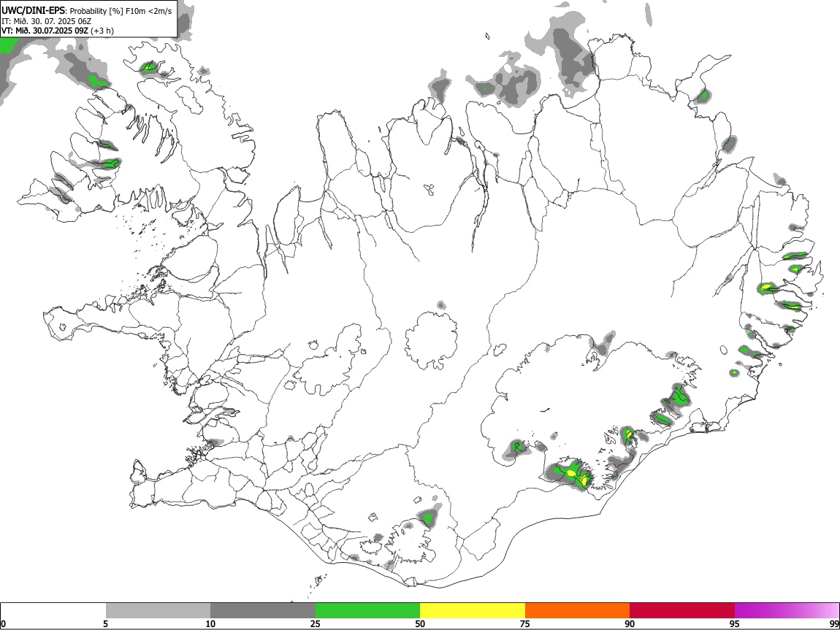Click the light gray 5-10% legend swatch
Screen dimensions: 840x630
tap(158, 611)
